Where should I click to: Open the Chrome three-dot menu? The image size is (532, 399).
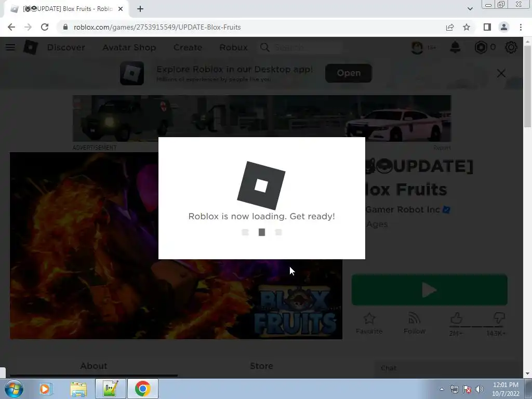tap(521, 27)
